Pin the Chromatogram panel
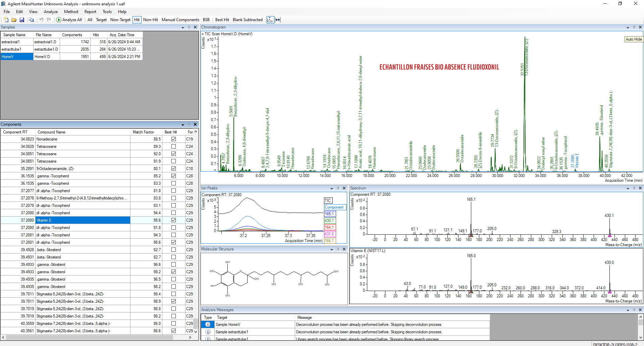This screenshot has height=346, width=644. click(634, 27)
